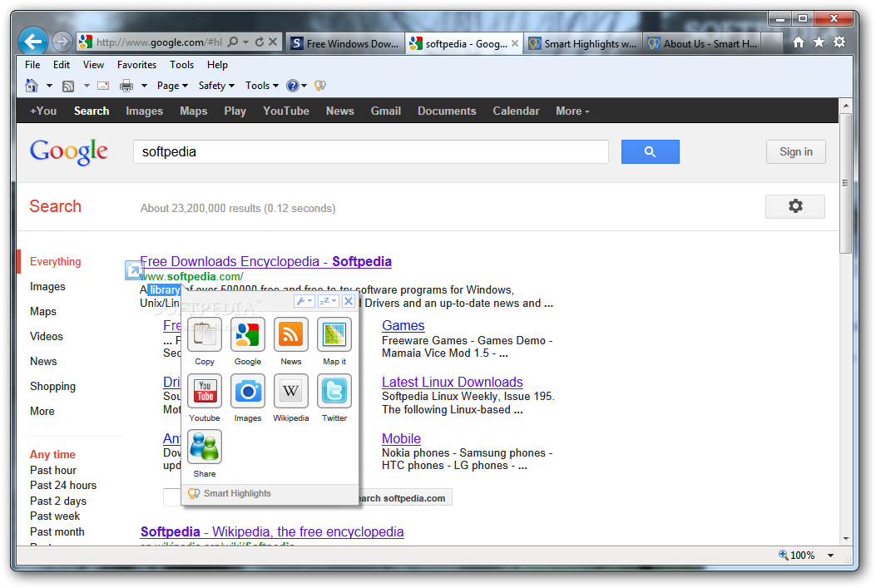Expand the feeds dropdown arrow
The image size is (876, 588).
(x=87, y=86)
